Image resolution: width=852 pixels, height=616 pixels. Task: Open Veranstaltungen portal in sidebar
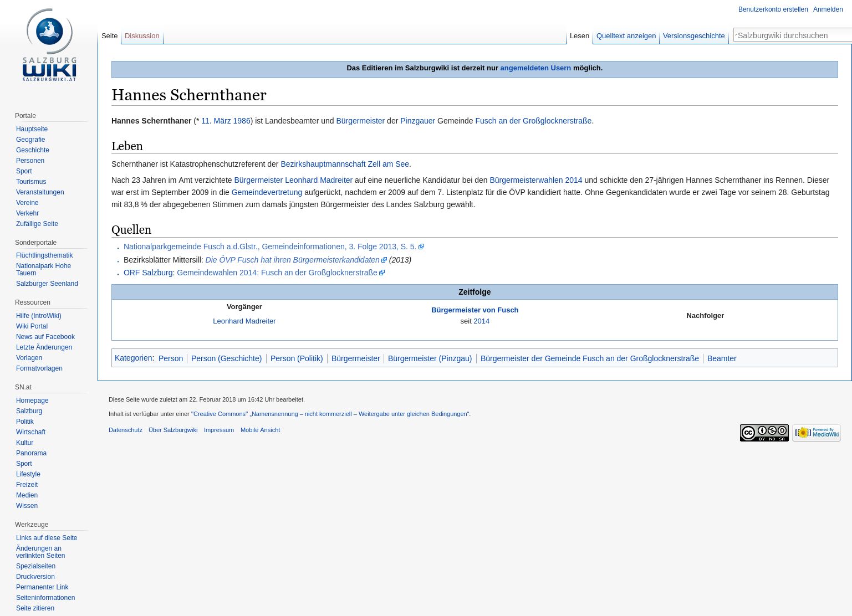pyautogui.click(x=40, y=192)
